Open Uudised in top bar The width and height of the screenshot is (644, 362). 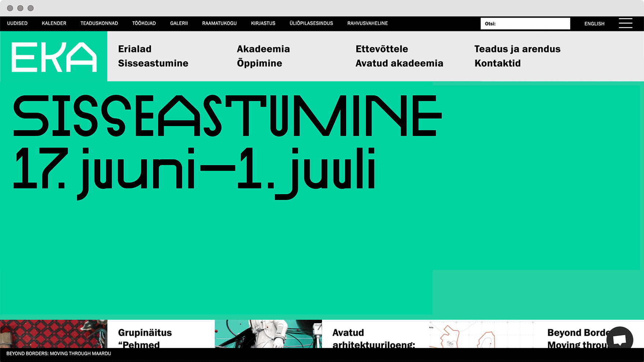tap(17, 23)
